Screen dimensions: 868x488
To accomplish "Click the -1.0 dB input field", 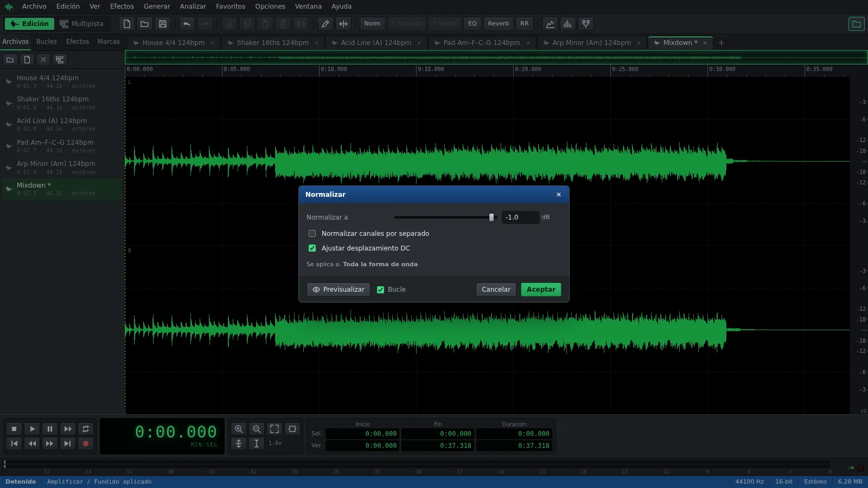I will point(520,217).
